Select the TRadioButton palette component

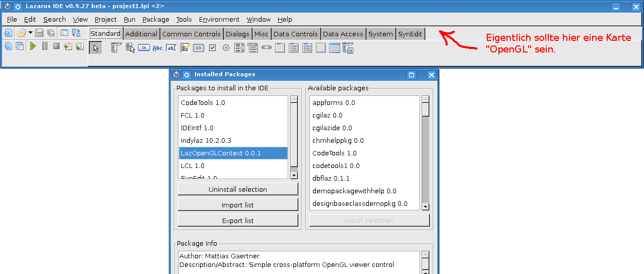click(226, 48)
